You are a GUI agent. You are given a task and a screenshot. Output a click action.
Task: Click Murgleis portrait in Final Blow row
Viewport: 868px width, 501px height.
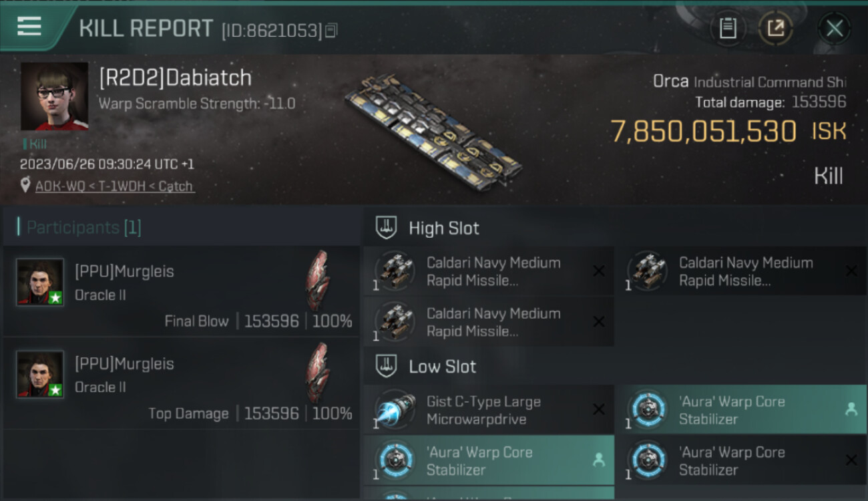[40, 283]
